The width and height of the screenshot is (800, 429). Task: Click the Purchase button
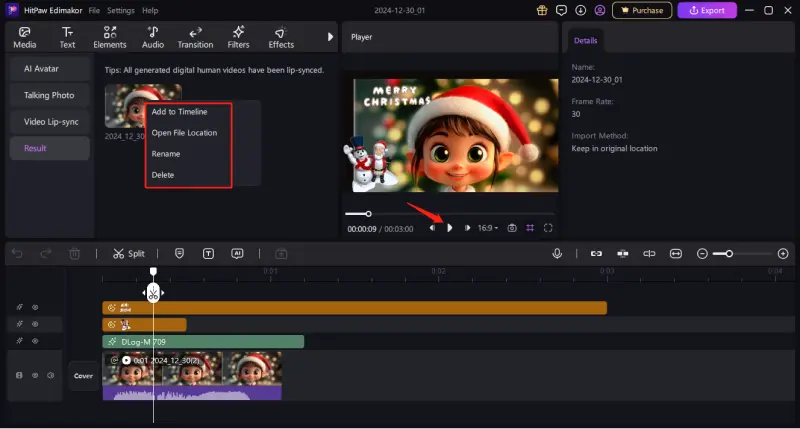[641, 11]
